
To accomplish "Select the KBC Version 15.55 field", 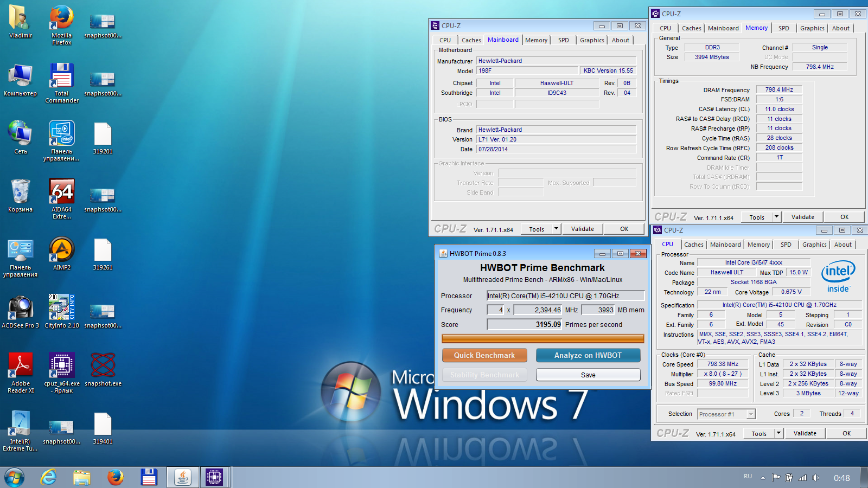I will point(608,70).
